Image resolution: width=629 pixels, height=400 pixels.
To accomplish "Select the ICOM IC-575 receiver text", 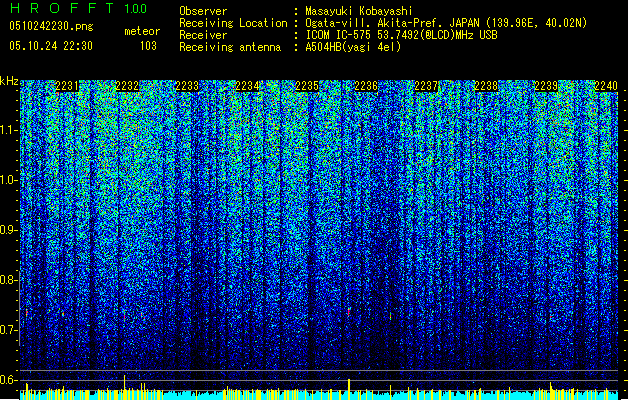I will click(345, 35).
